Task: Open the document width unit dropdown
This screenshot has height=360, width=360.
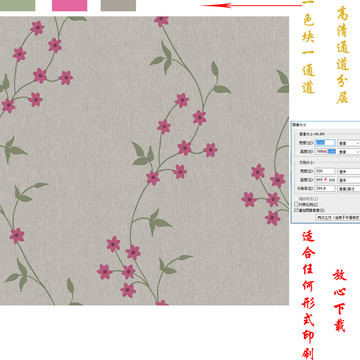Action: click(349, 171)
